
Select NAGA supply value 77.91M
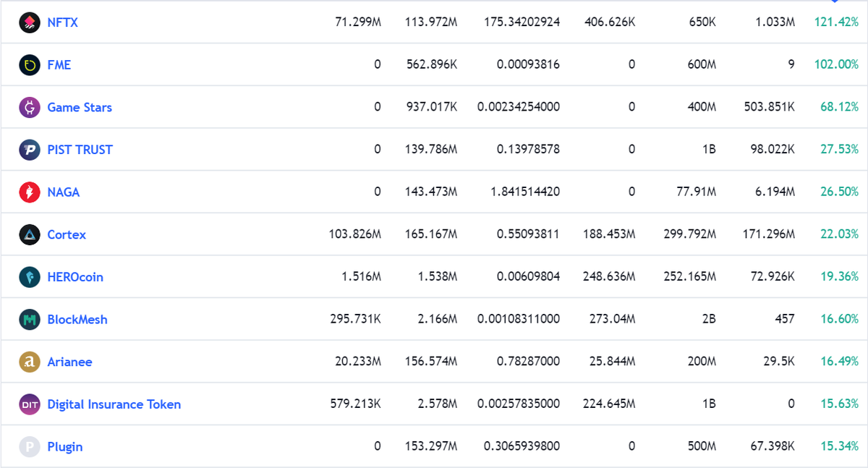point(695,192)
